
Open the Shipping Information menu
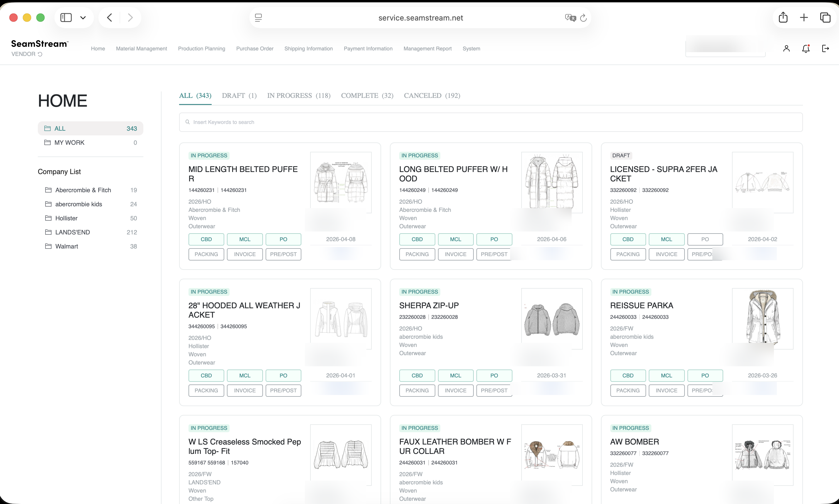308,49
